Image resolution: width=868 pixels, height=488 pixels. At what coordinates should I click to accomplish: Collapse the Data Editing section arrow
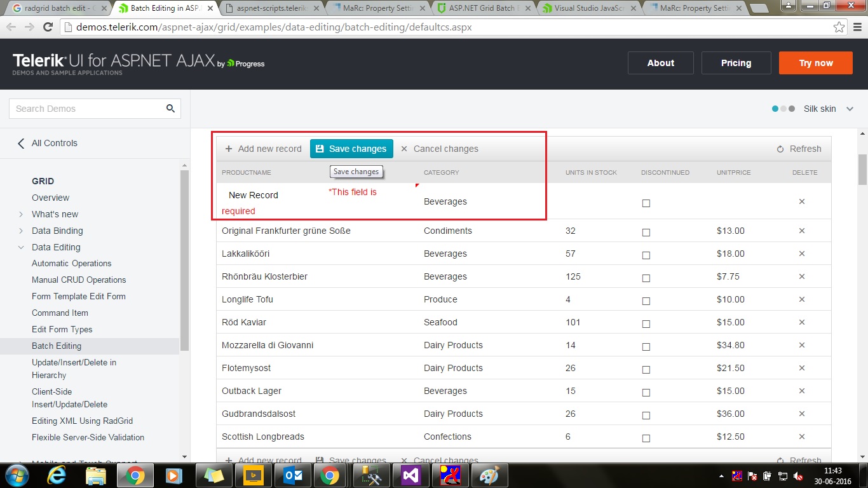(x=21, y=247)
